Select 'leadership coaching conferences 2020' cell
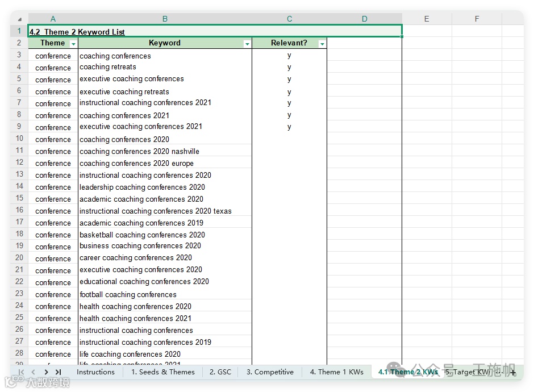This screenshot has height=392, width=534. pos(165,187)
